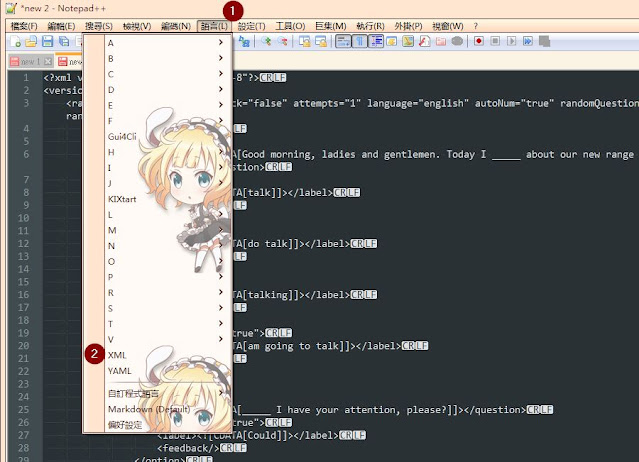Open the 搜尋(S) menu
Viewport: 639px width, 462px height.
[99, 26]
